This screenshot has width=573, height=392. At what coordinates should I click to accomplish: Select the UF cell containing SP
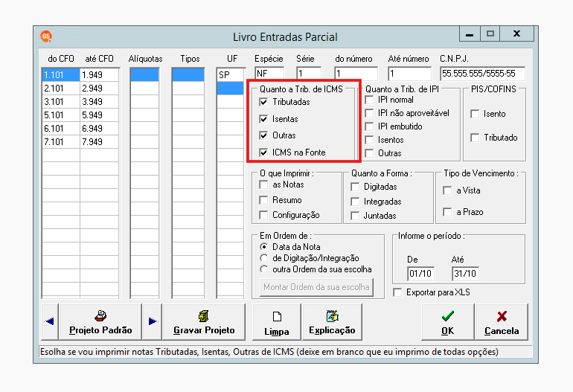(230, 75)
